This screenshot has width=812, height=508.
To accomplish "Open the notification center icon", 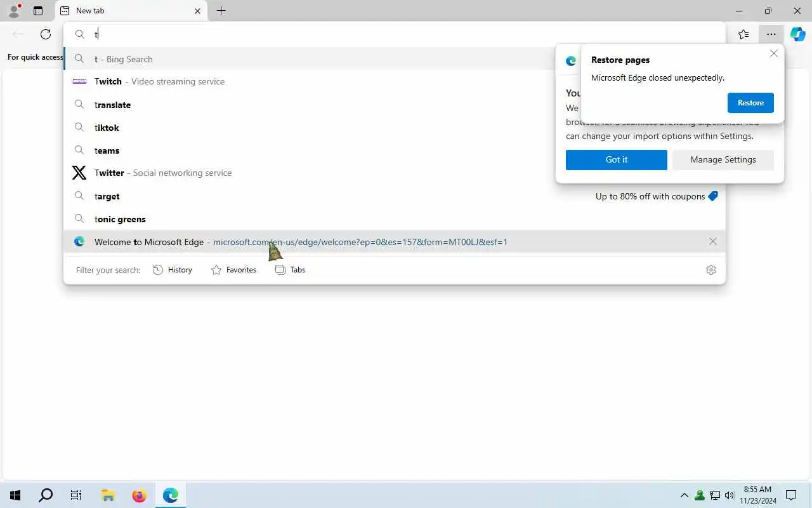I will tap(791, 495).
